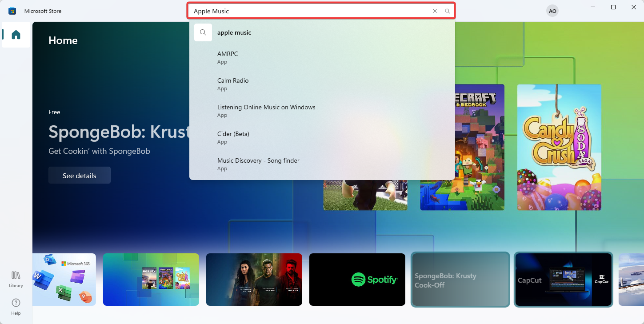Choose Cider (Beta) app suggestion

(x=322, y=137)
